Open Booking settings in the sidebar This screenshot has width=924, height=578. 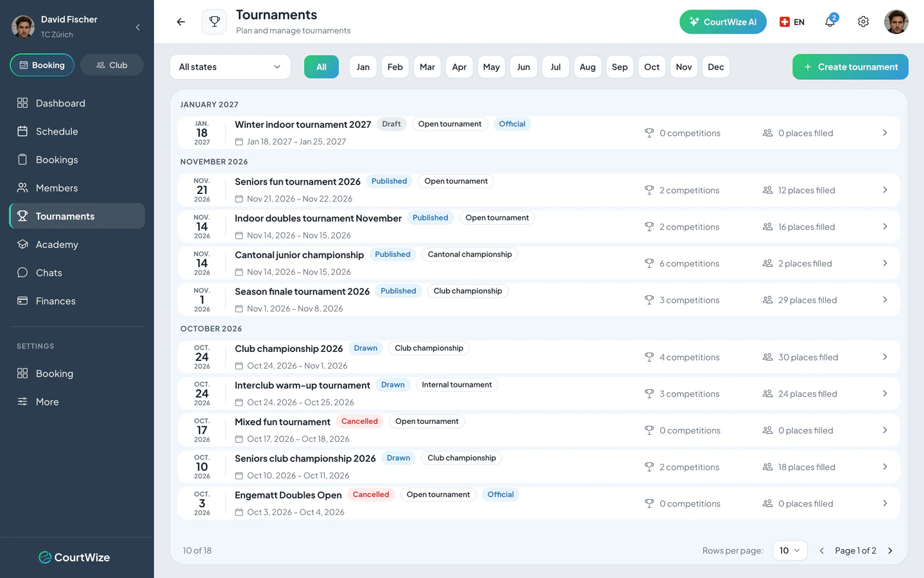pyautogui.click(x=77, y=374)
